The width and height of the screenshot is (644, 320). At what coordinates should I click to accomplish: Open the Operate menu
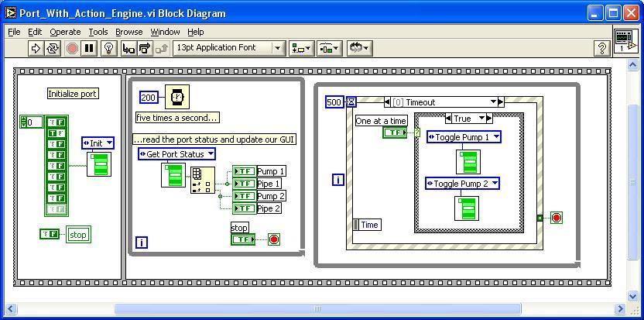click(65, 32)
